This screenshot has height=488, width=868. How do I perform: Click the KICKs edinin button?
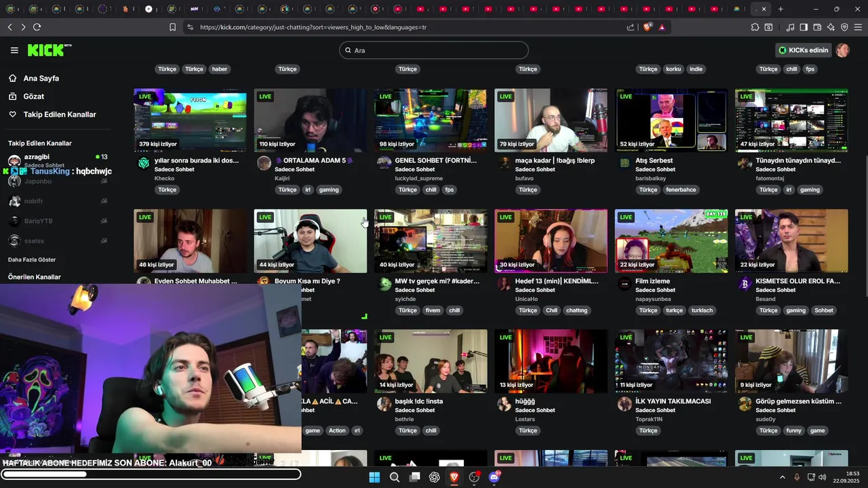[x=804, y=50]
